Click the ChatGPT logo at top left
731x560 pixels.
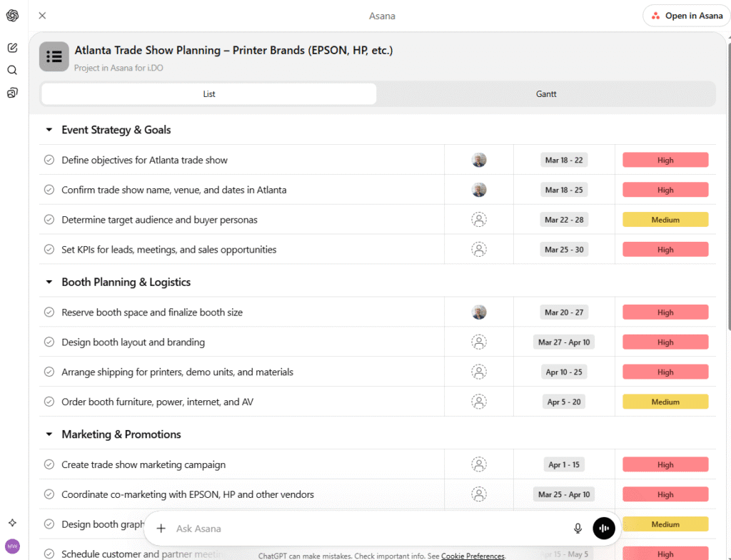pyautogui.click(x=11, y=16)
